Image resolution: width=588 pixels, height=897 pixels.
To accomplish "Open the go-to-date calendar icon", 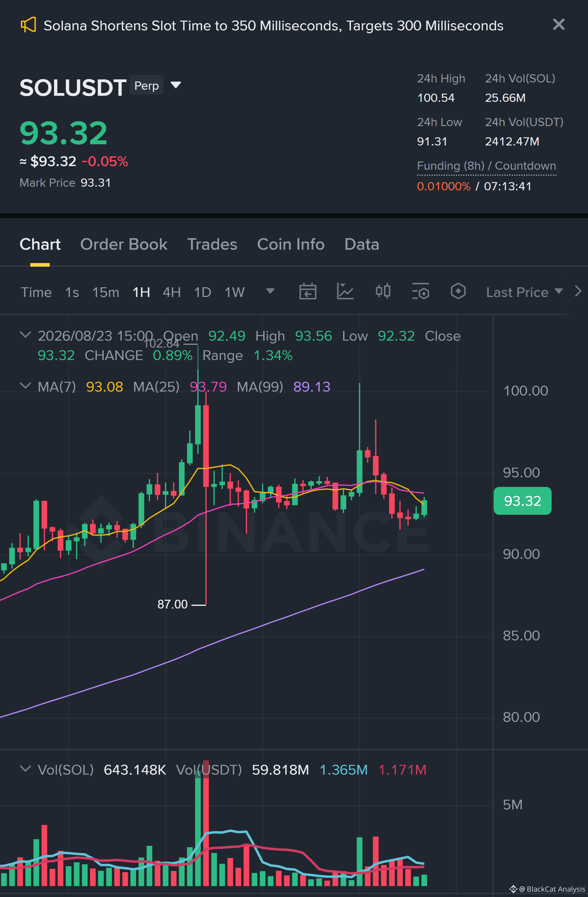I will click(308, 291).
